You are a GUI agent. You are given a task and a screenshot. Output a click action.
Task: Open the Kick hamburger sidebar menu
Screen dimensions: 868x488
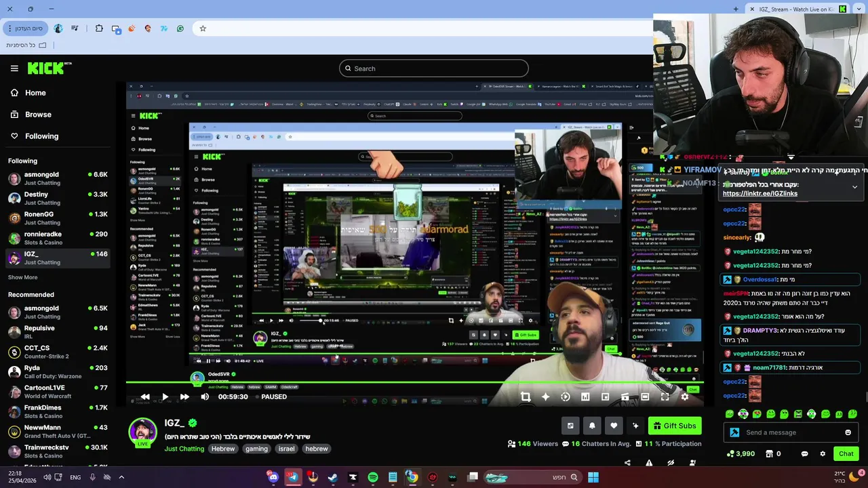[14, 68]
